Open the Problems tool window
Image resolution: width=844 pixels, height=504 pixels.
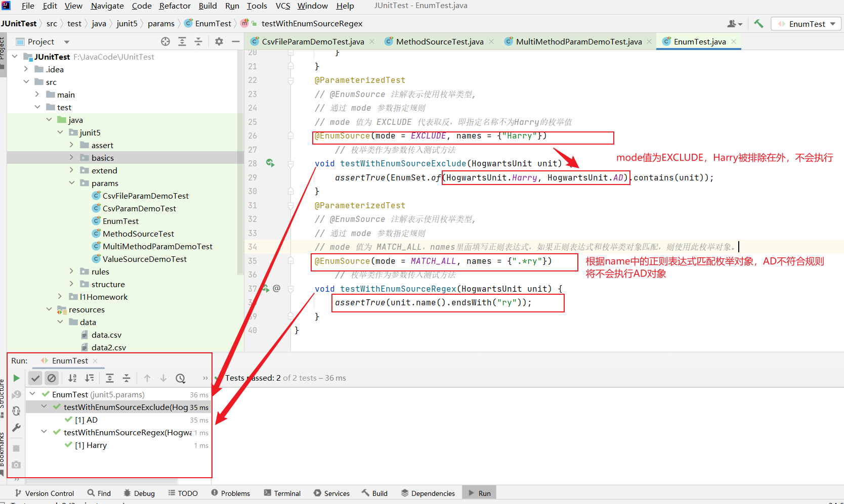(x=231, y=493)
